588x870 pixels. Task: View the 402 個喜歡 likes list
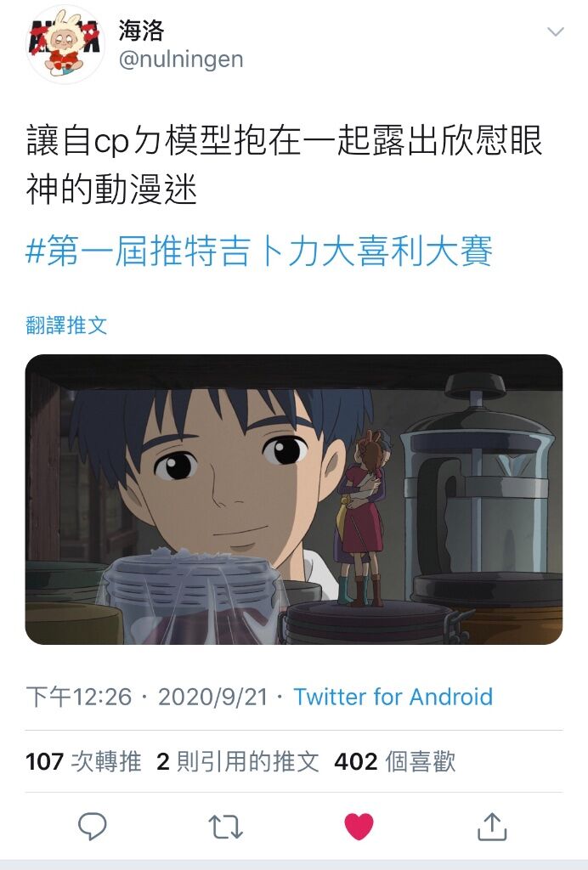point(394,761)
